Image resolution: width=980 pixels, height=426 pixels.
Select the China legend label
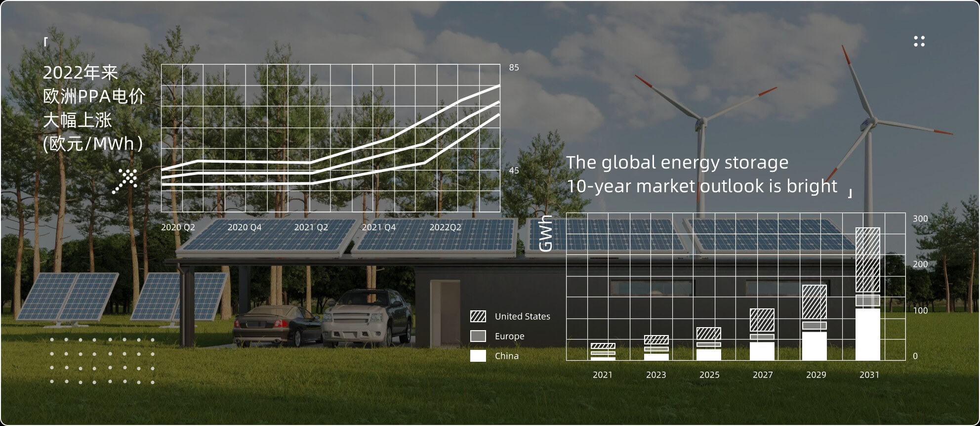pos(506,356)
